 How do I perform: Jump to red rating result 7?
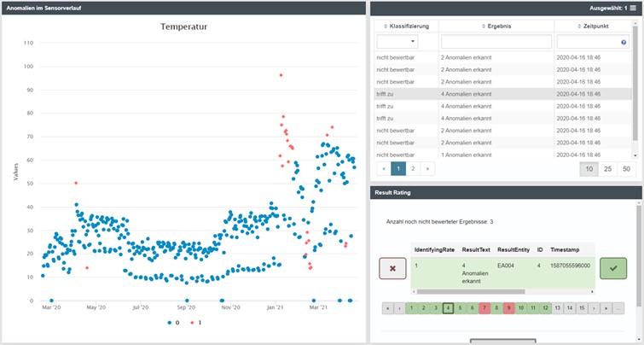pyautogui.click(x=484, y=308)
